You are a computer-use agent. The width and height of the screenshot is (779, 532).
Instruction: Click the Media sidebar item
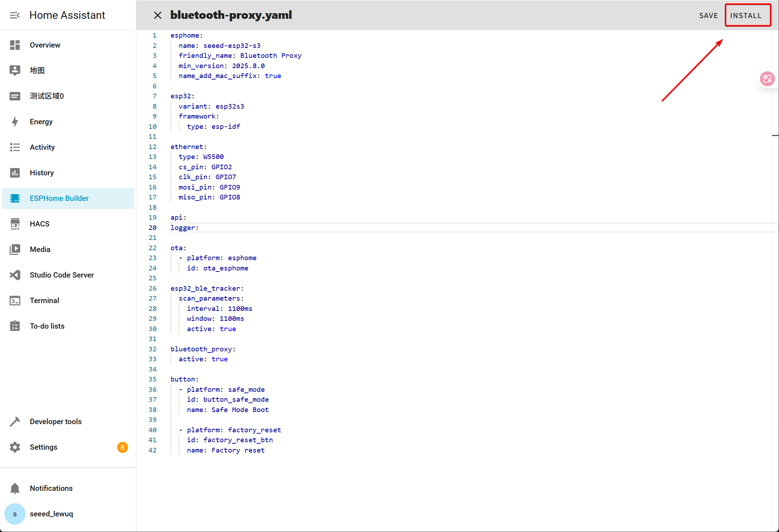coord(40,249)
